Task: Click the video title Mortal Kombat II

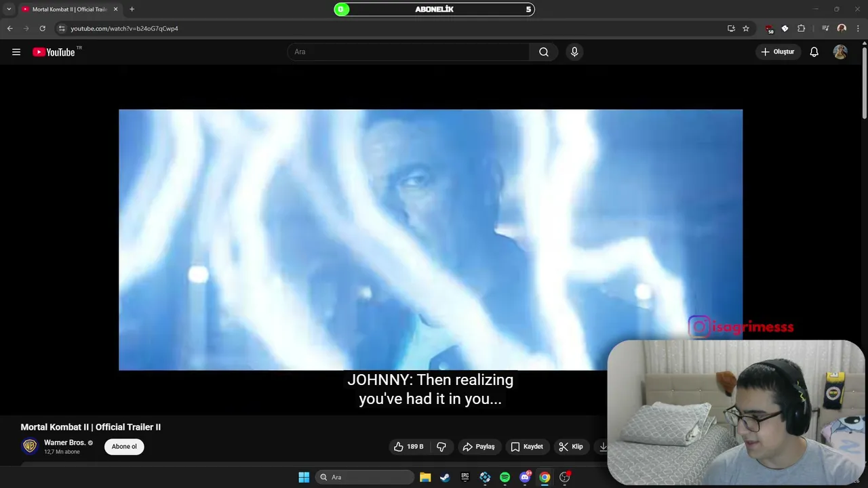Action: pyautogui.click(x=90, y=427)
